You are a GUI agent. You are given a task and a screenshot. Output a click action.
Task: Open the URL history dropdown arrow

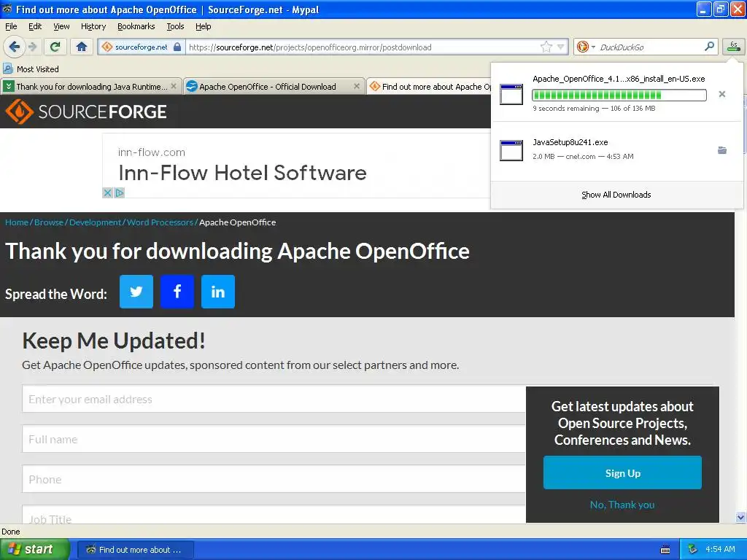[x=561, y=47]
